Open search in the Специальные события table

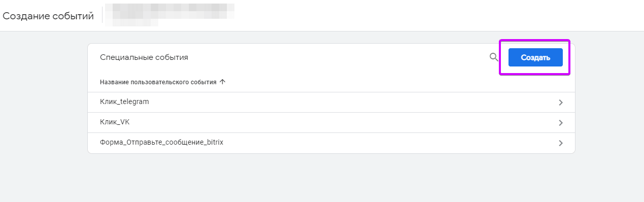pos(494,57)
